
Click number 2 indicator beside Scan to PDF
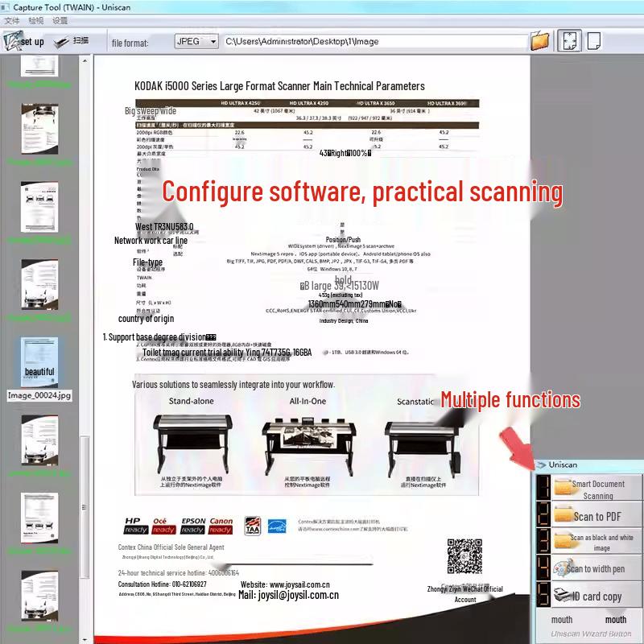pyautogui.click(x=543, y=514)
